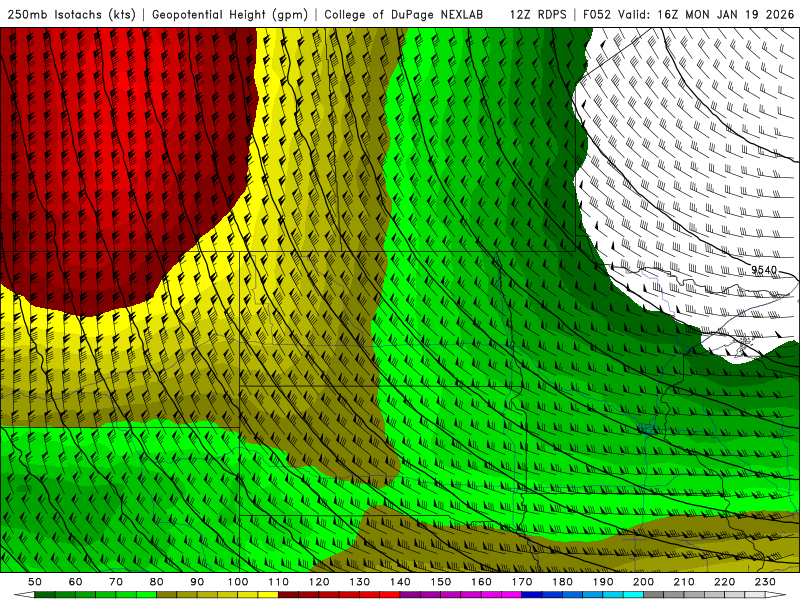This screenshot has width=800, height=600.
Task: Click the cyan swatch just before 200
Action: (x=634, y=595)
